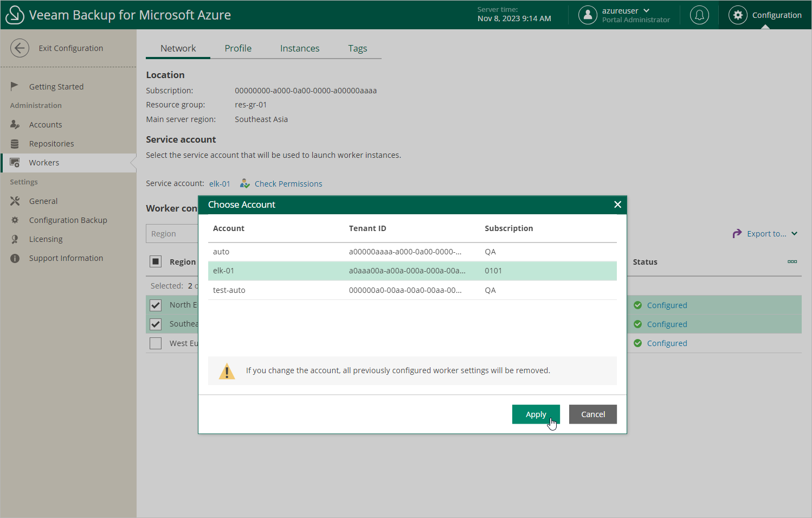Screen dimensions: 812x518
Task: Click the General tools icon
Action: point(15,201)
